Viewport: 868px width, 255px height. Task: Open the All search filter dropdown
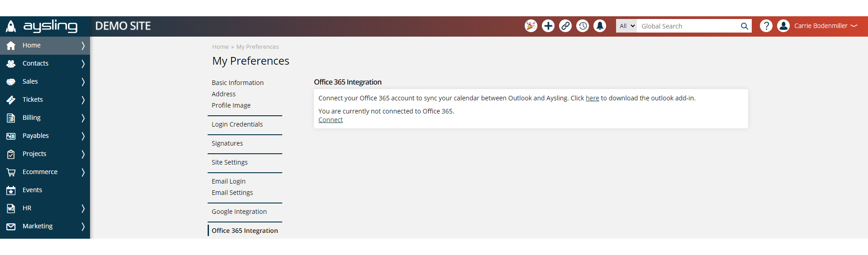[626, 26]
